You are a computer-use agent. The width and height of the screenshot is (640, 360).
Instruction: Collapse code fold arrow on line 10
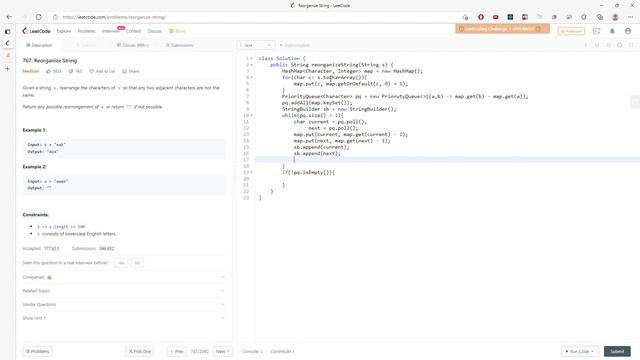(251, 116)
